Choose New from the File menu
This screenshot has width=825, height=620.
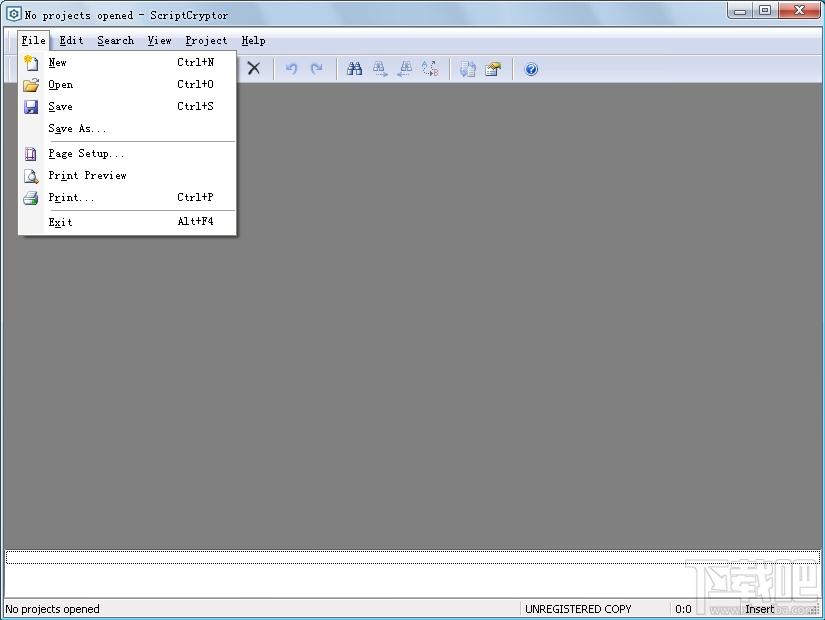coord(127,63)
